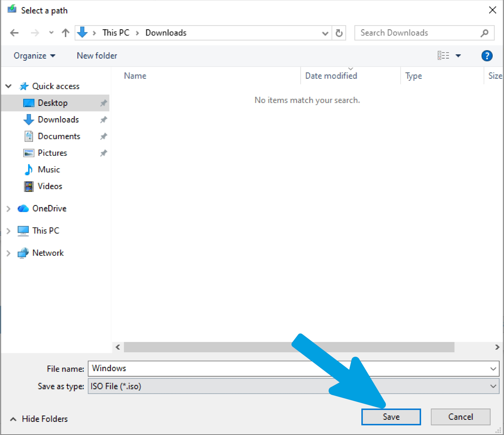The image size is (504, 435).
Task: Open the Organize menu
Action: tap(34, 56)
